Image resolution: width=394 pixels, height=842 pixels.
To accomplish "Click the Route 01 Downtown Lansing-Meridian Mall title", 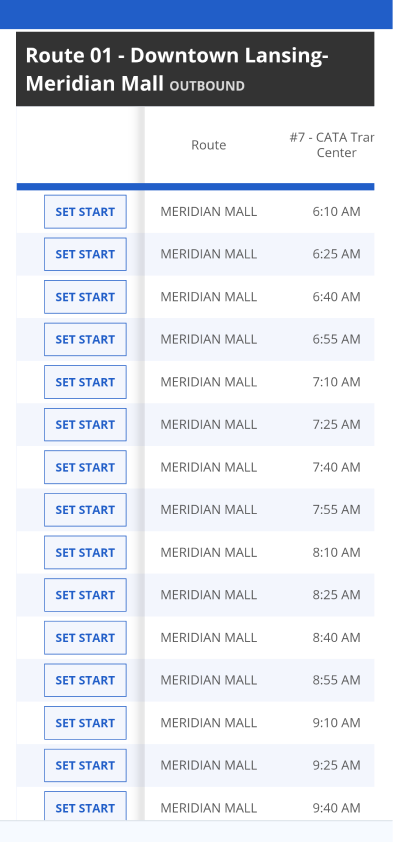I will [x=177, y=69].
